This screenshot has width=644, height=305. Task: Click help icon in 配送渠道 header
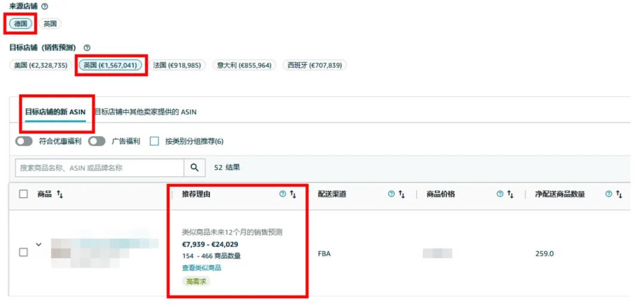[391, 194]
